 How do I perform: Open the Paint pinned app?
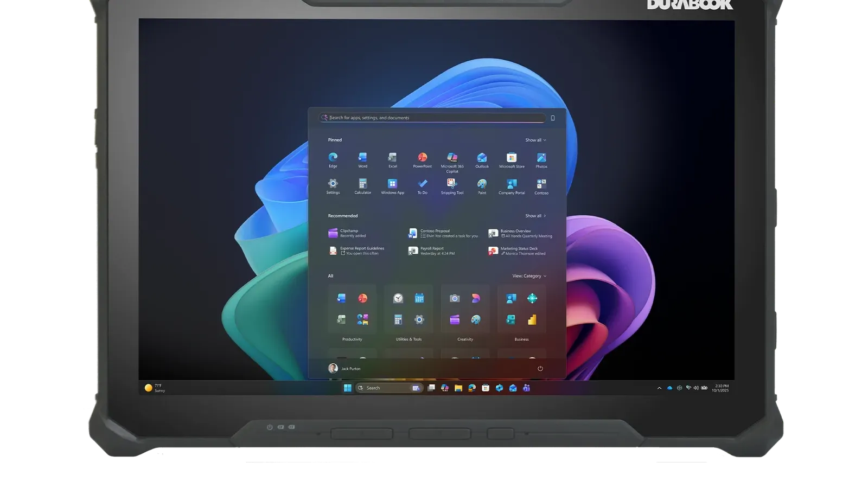(x=482, y=187)
